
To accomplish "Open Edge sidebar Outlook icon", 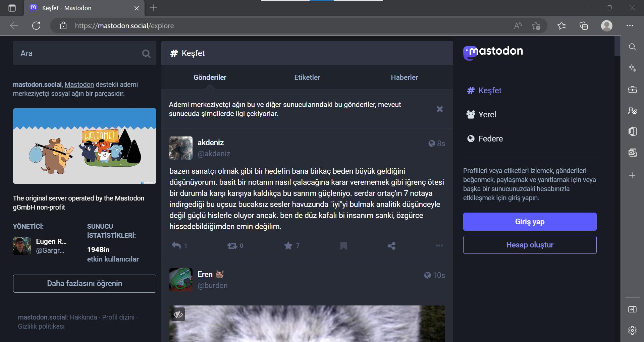I will coord(633,153).
